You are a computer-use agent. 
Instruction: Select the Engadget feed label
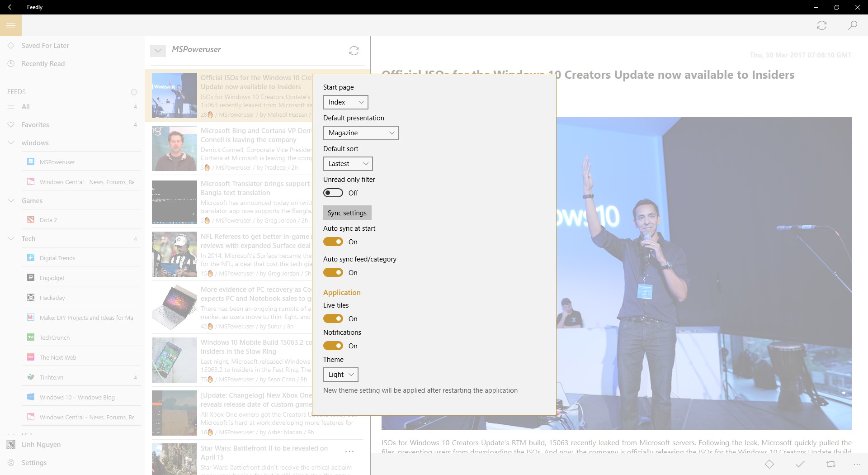(x=52, y=278)
